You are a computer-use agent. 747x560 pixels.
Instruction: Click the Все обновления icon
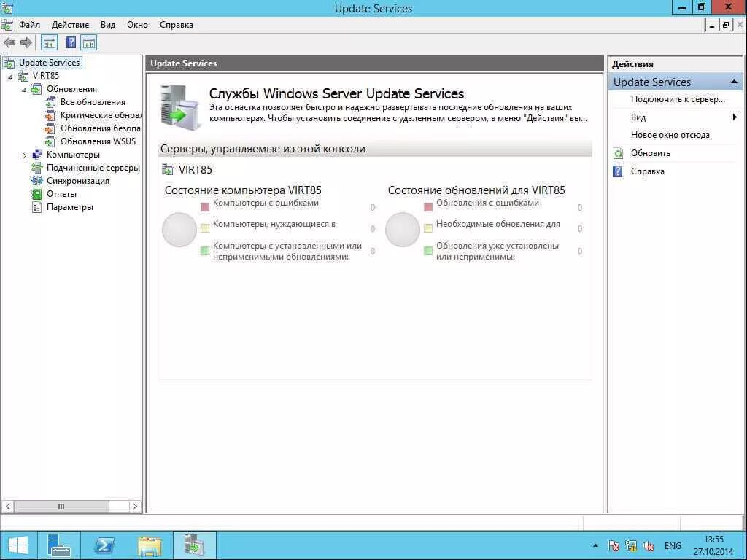click(50, 102)
